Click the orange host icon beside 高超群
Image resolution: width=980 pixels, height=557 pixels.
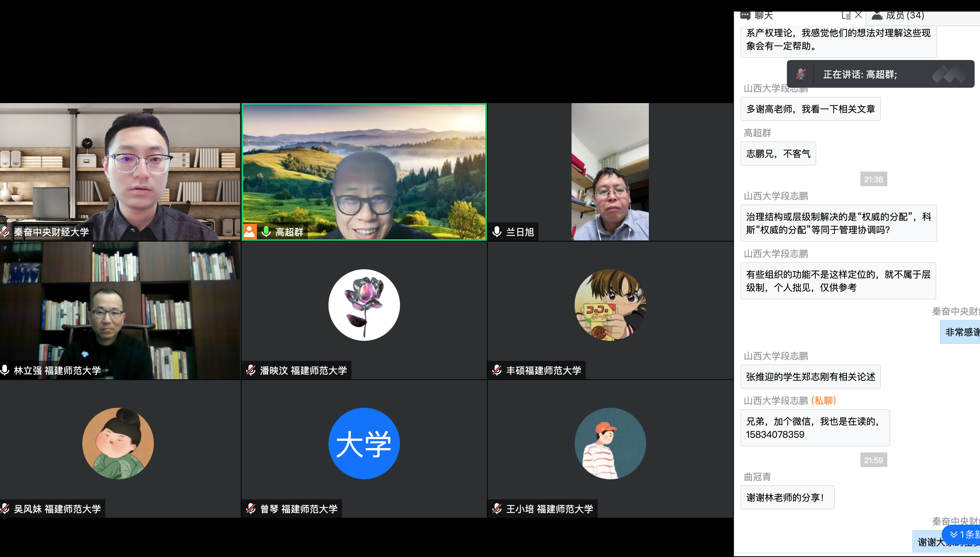[x=250, y=232]
